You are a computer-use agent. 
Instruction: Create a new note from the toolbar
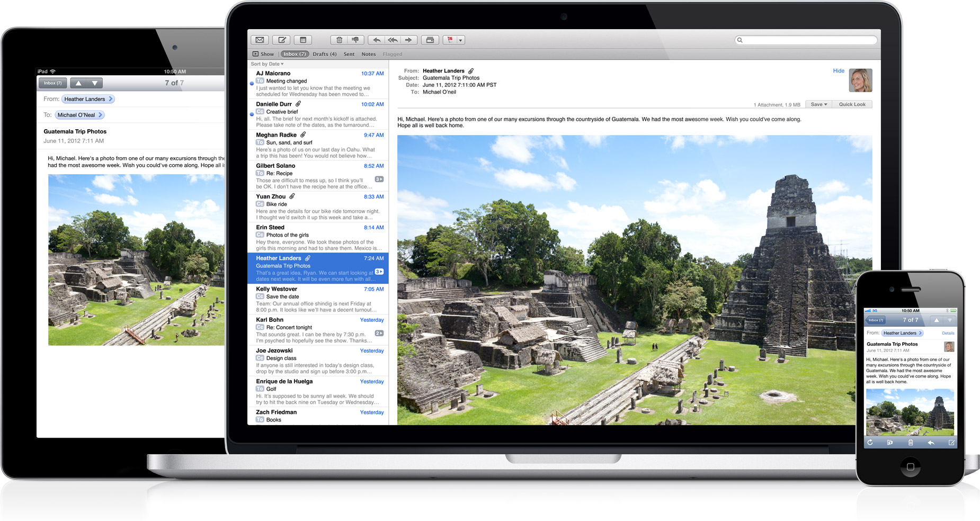[303, 40]
